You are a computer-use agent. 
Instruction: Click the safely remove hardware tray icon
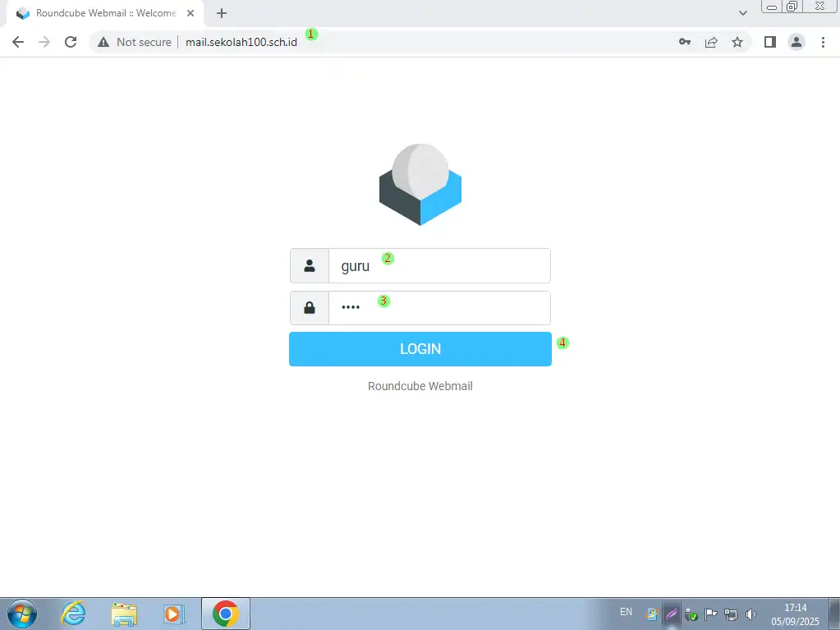[691, 614]
